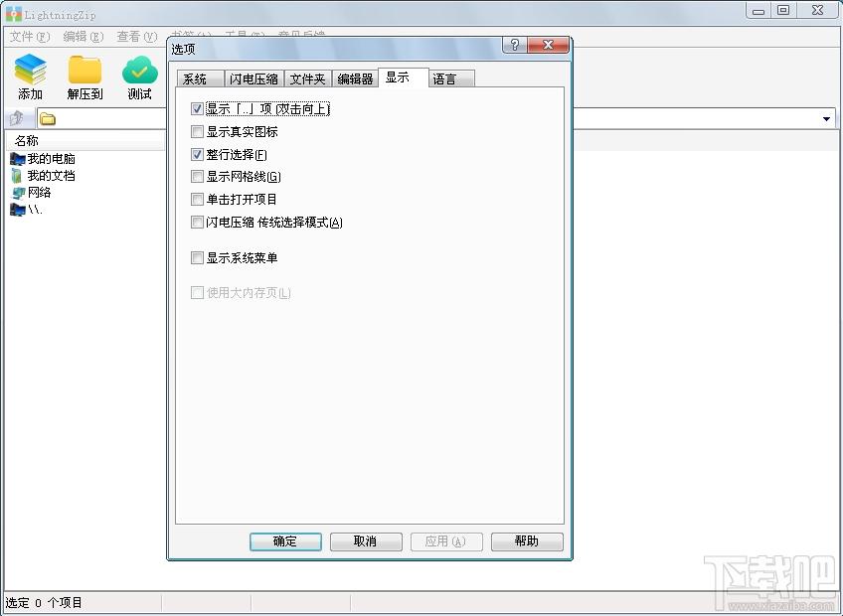
Task: Enable 显示网格线(G) checkbox
Action: click(x=197, y=176)
